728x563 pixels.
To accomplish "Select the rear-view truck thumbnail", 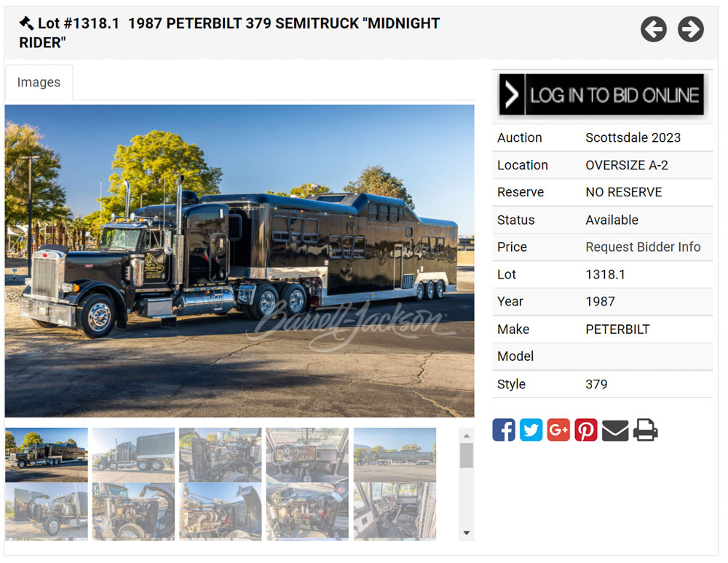I will point(134,455).
